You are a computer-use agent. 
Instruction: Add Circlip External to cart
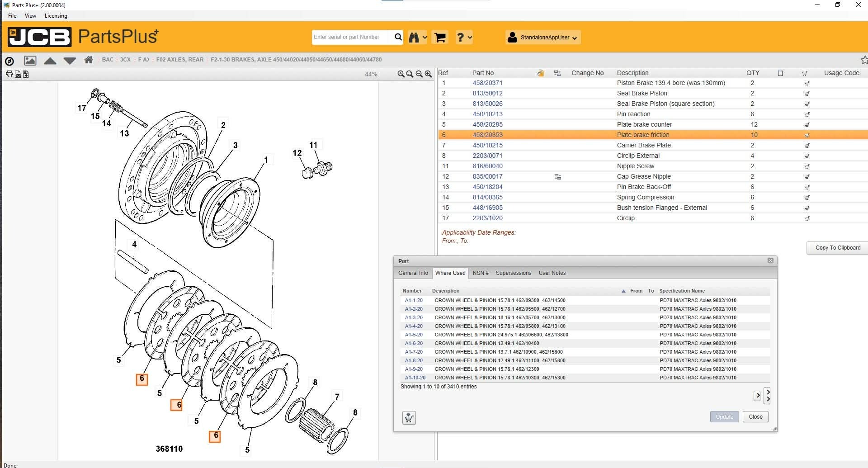point(807,156)
